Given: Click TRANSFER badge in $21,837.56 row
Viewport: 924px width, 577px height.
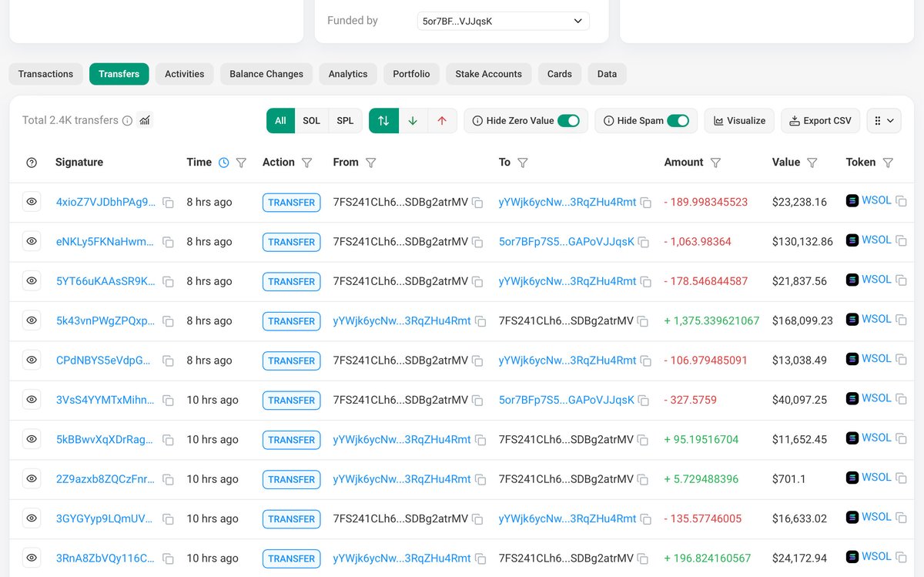Looking at the screenshot, I should (292, 282).
